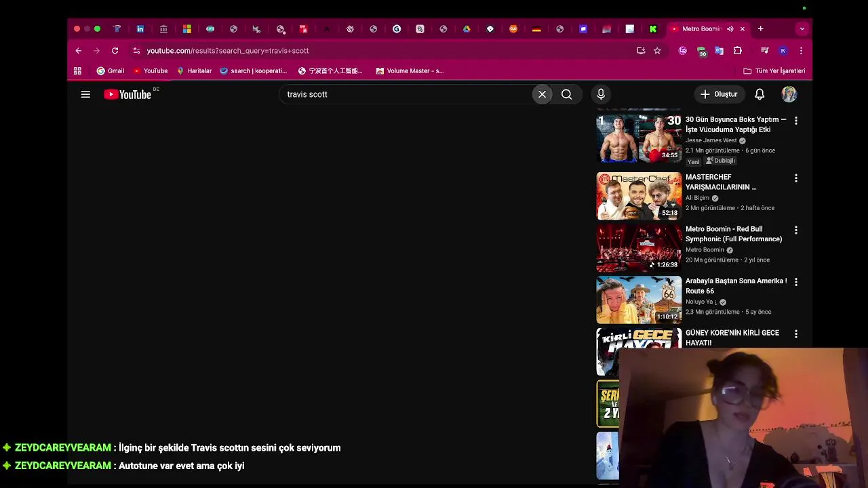Open the Jesse James West channel
The height and width of the screenshot is (488, 868).
(711, 140)
